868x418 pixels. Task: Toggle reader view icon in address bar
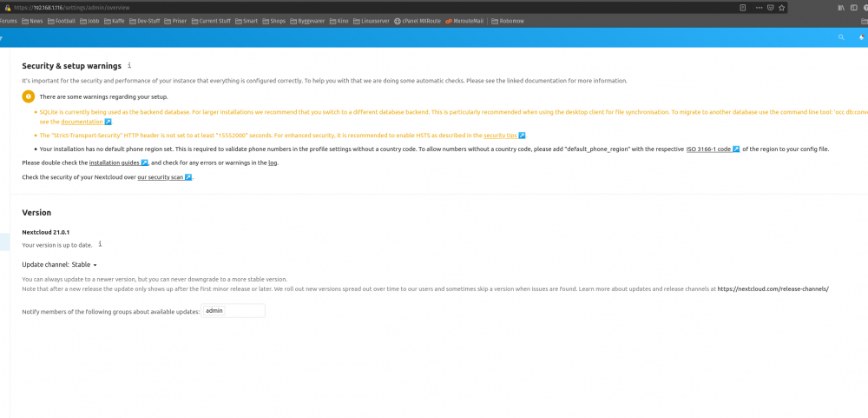pyautogui.click(x=743, y=8)
